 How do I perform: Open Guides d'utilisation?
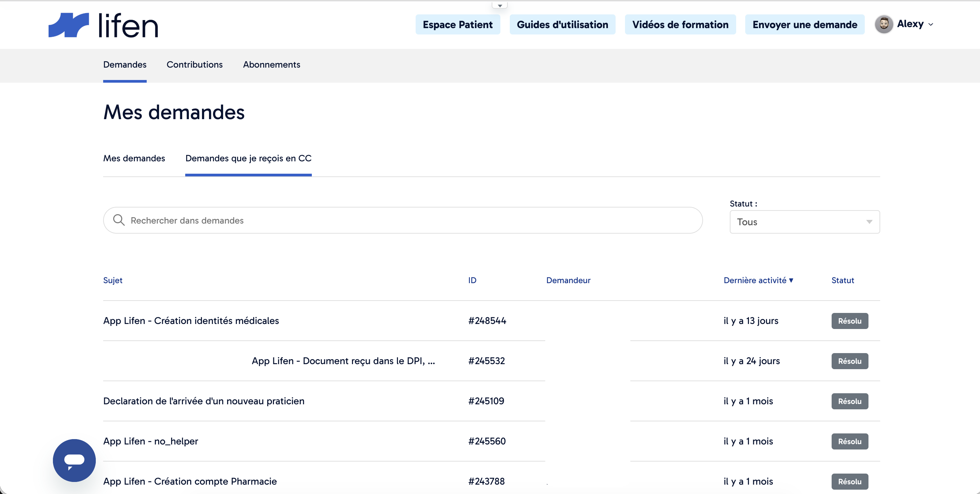(x=562, y=24)
